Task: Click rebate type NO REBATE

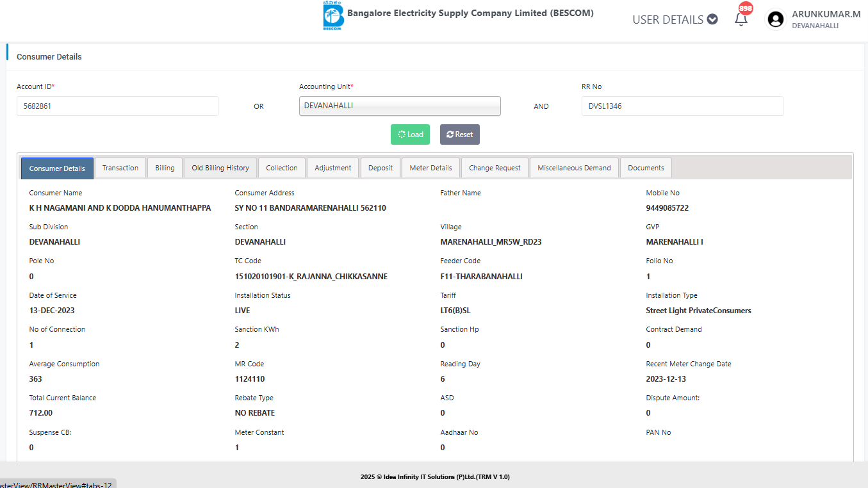Action: coord(255,413)
